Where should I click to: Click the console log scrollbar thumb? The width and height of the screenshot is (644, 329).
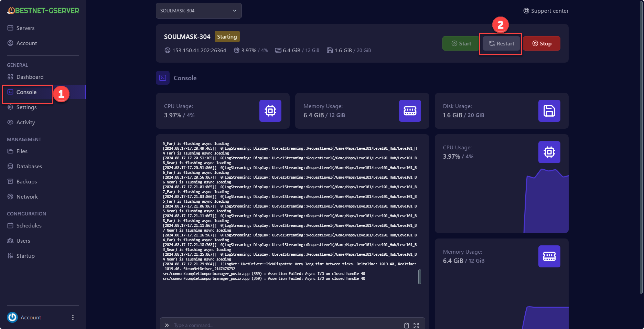click(x=420, y=277)
